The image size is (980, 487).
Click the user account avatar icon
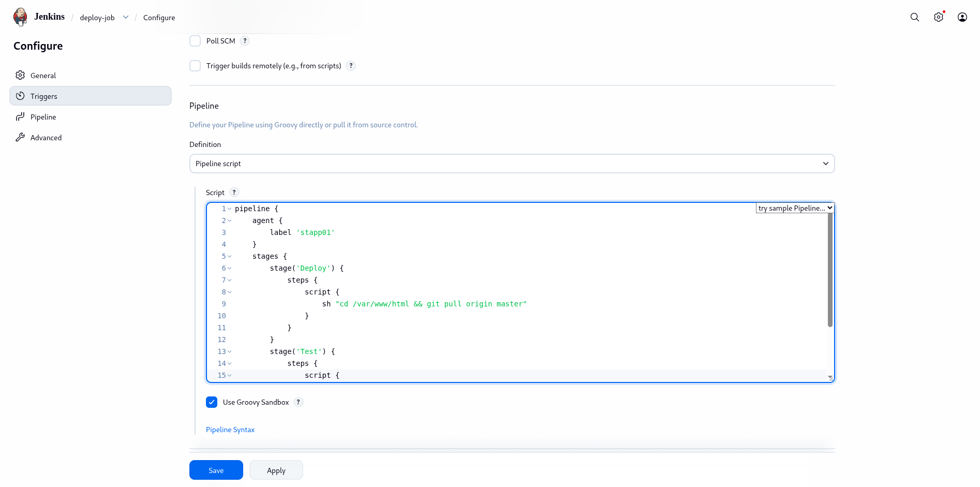point(962,17)
